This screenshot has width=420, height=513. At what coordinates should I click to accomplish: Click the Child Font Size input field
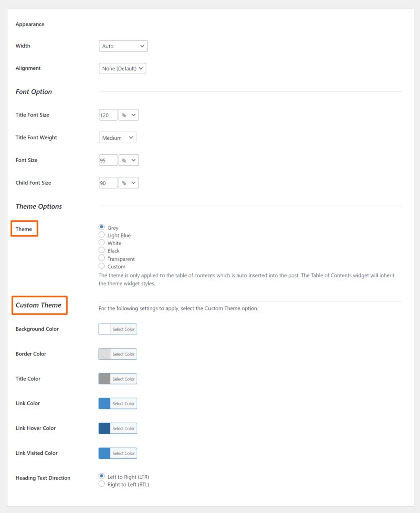tap(108, 183)
